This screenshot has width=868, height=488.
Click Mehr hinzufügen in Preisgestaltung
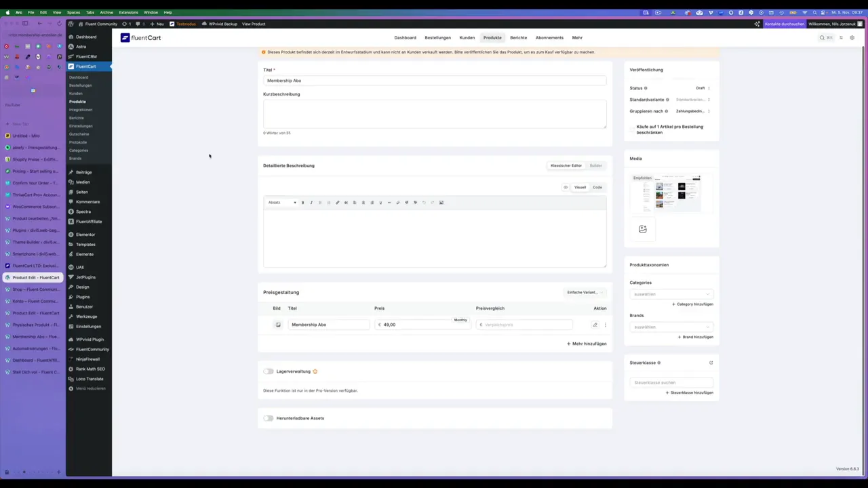point(586,344)
